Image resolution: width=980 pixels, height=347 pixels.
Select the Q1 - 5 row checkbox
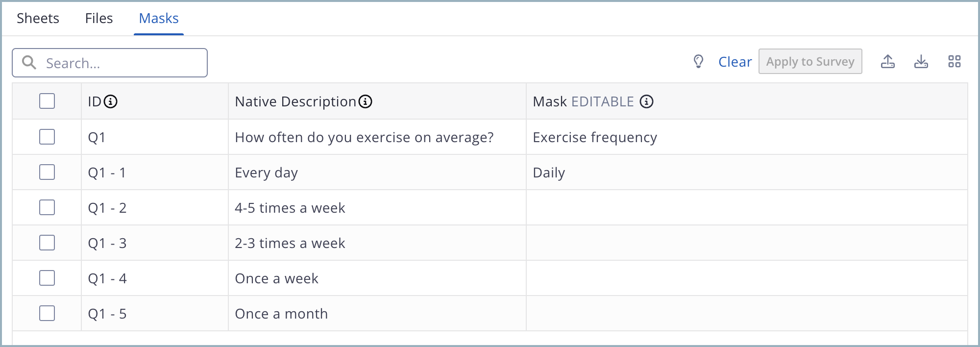point(47,313)
